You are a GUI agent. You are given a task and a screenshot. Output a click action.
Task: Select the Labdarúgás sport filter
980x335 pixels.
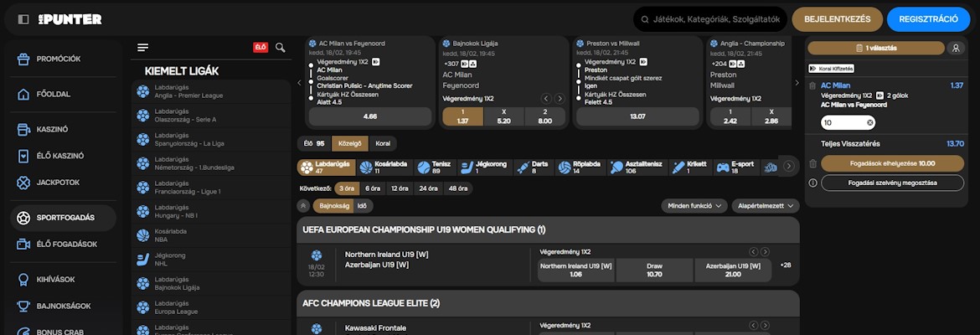point(327,167)
